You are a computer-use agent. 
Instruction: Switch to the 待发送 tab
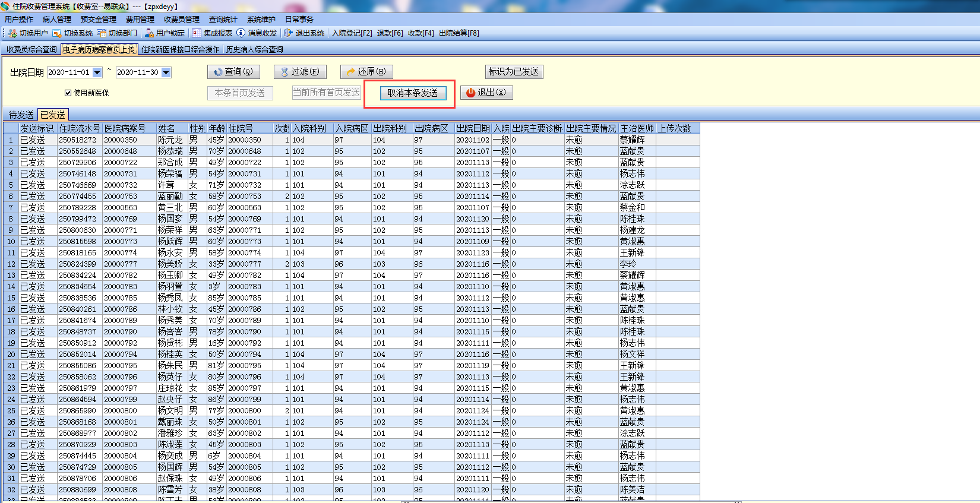[x=21, y=115]
